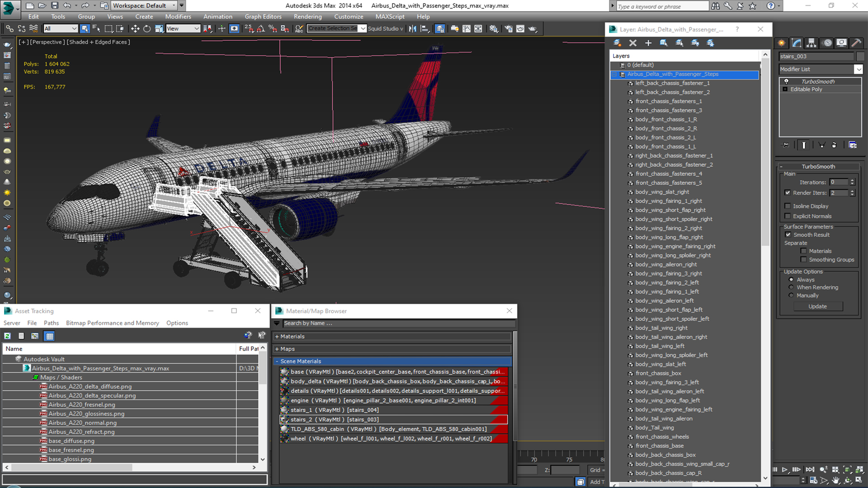Open Bitmap Performance and Memory menu

pos(113,323)
